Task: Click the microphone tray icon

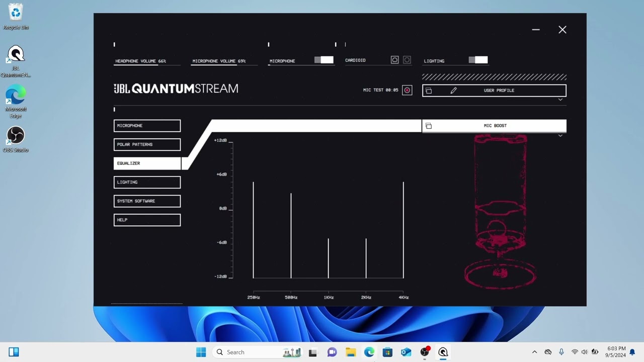Action: point(561,352)
